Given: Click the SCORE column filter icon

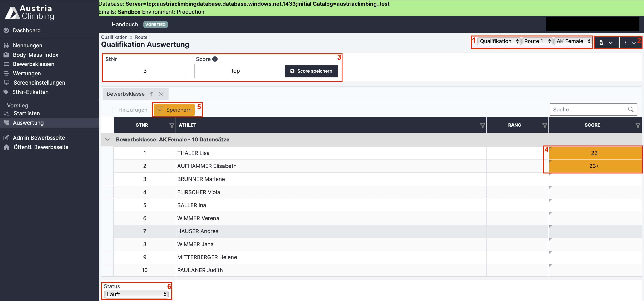Looking at the screenshot, I should click(638, 125).
